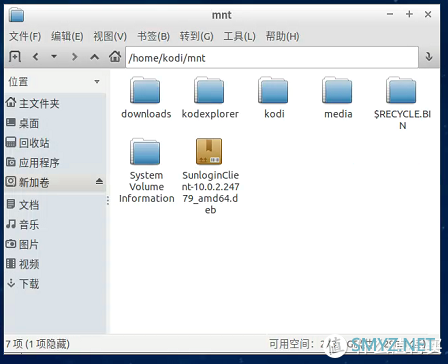Maximize the mnt window
The image size is (448, 364).
click(409, 14)
